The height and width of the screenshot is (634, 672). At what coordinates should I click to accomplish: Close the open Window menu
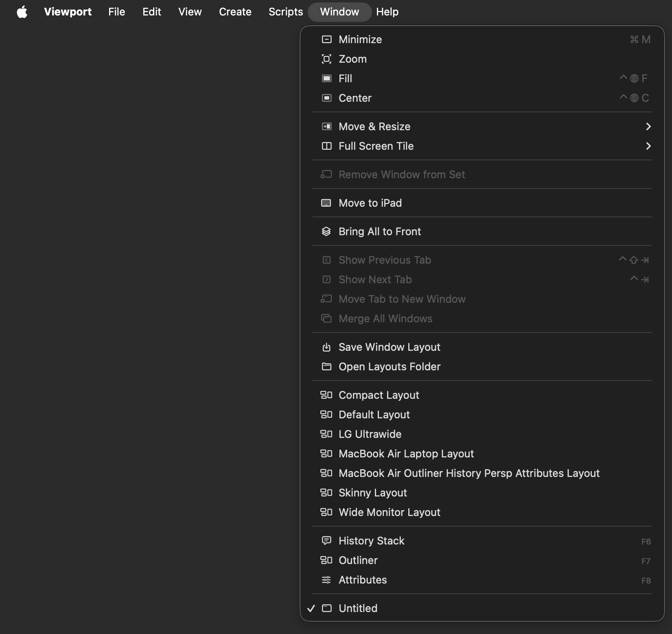339,12
